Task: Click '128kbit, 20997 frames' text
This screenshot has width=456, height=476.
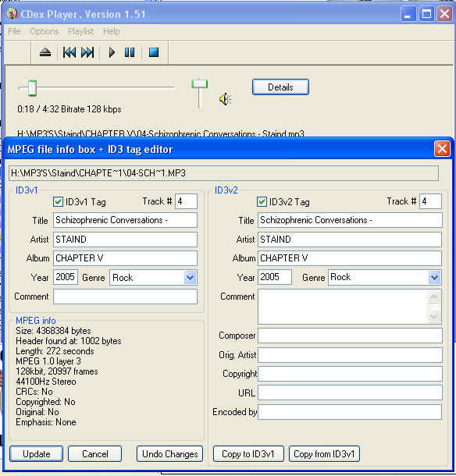Action: [x=57, y=371]
